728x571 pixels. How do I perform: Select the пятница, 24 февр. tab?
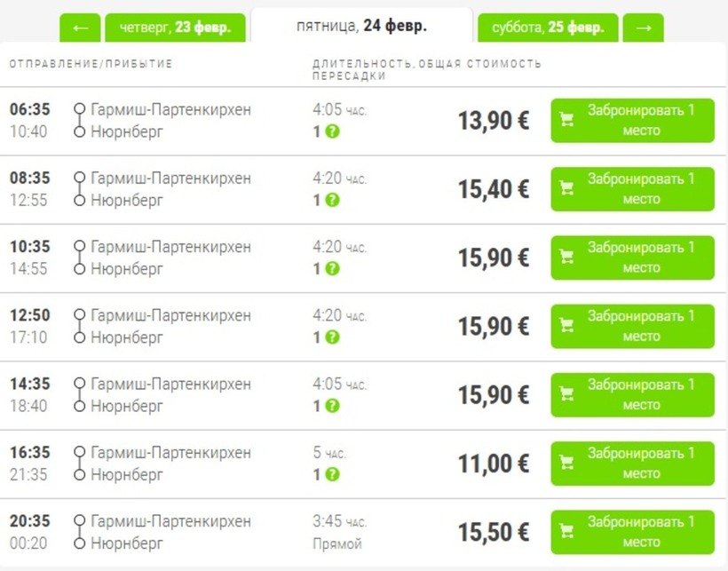[x=361, y=26]
